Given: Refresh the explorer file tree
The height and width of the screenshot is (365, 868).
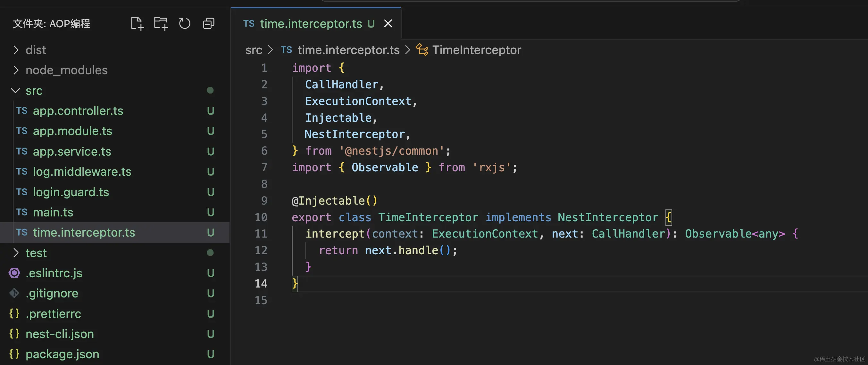Looking at the screenshot, I should [184, 24].
